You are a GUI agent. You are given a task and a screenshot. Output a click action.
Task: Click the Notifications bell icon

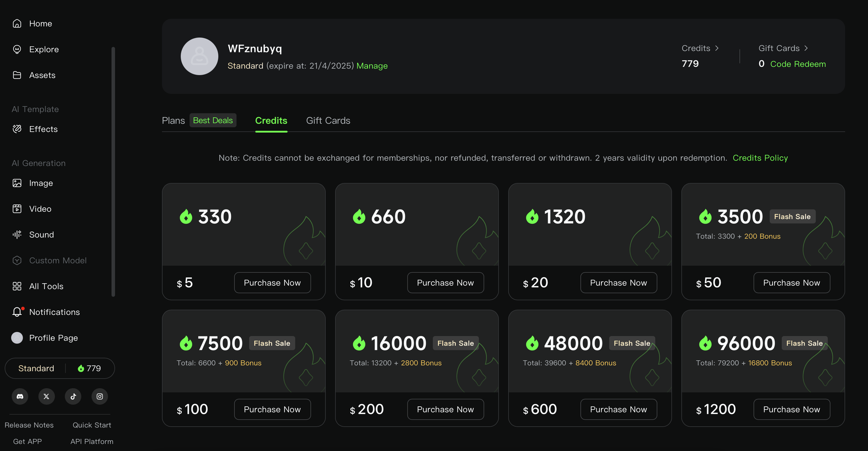(x=17, y=312)
